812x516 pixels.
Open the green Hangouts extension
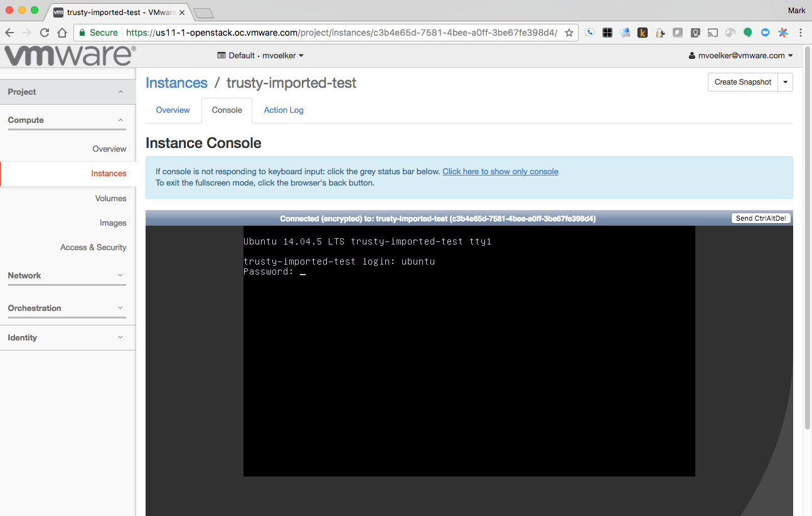748,33
